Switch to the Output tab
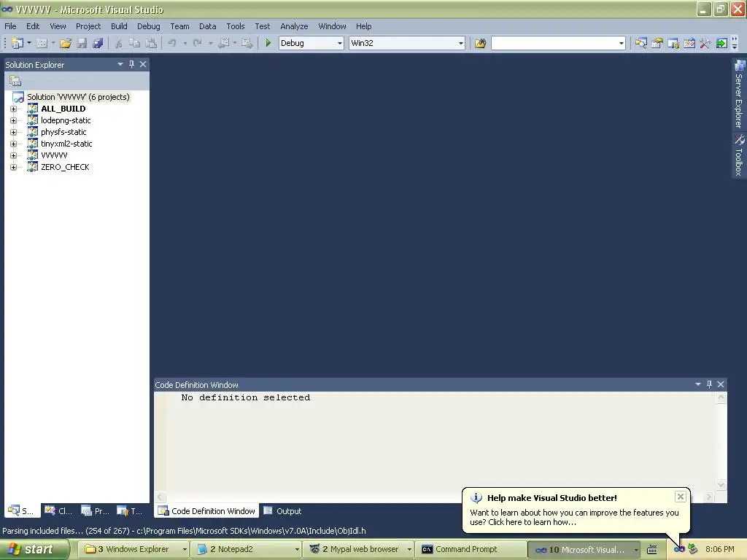 pos(283,511)
